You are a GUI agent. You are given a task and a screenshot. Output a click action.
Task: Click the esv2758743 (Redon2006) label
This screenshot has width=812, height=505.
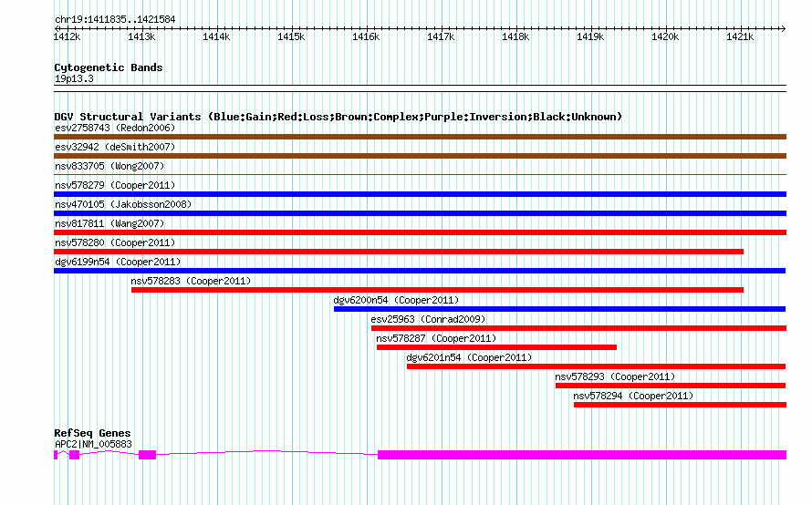pos(115,128)
